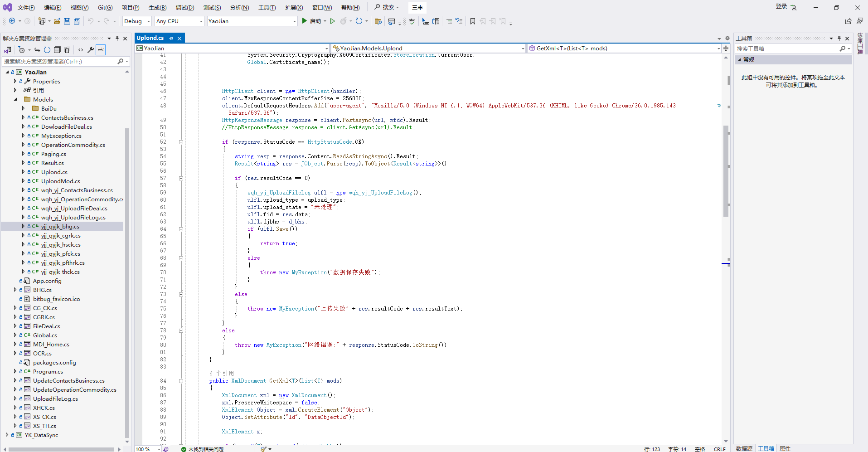
Task: Open the YaoJian.Models.Uplond class dropdown
Action: [x=428, y=48]
